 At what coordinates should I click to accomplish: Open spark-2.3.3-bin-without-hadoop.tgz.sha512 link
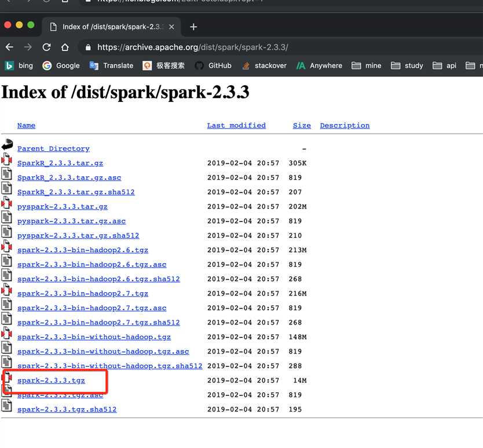(x=109, y=366)
